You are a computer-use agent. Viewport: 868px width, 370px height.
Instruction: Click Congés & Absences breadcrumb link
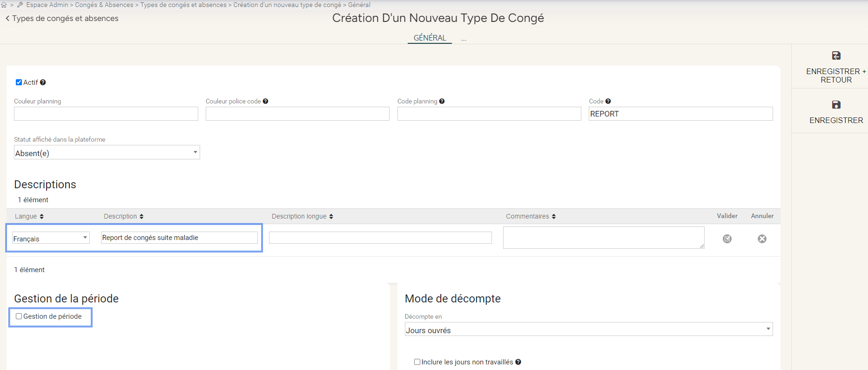[104, 5]
